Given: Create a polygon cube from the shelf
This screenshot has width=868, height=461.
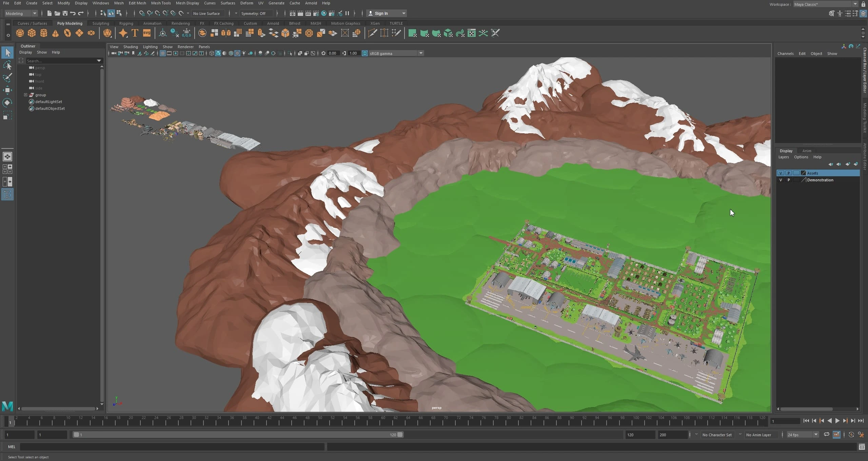Looking at the screenshot, I should (32, 33).
